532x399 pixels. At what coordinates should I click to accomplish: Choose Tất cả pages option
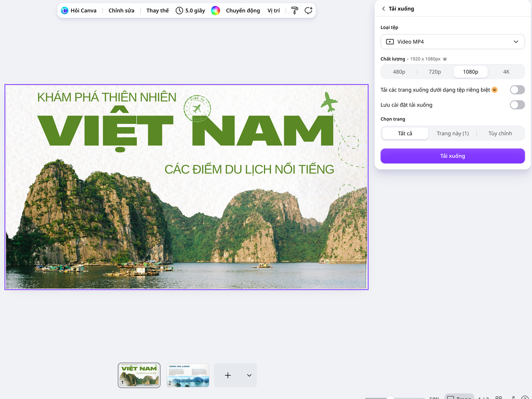coord(405,133)
